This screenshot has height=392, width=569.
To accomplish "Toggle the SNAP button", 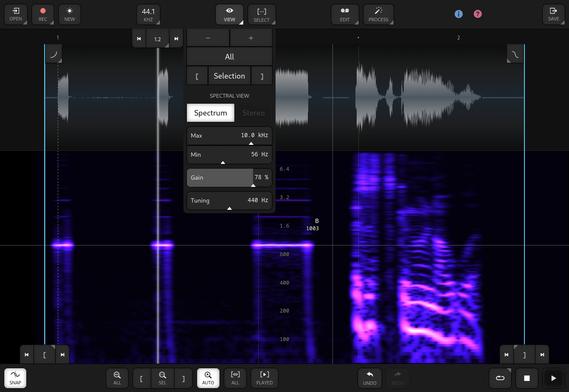I will tap(15, 378).
